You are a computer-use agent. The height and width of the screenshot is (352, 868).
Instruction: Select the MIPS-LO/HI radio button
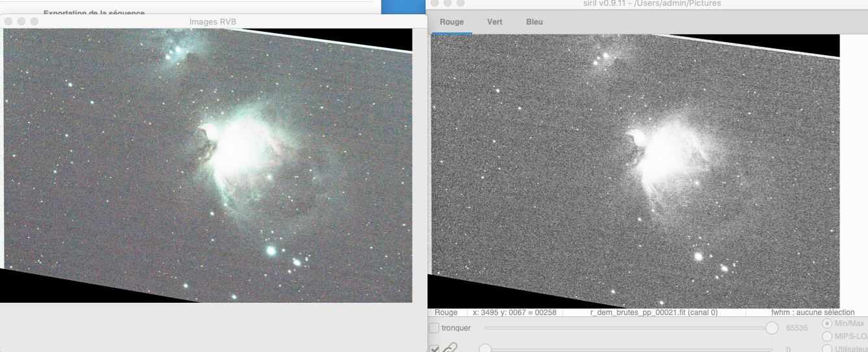pos(826,336)
